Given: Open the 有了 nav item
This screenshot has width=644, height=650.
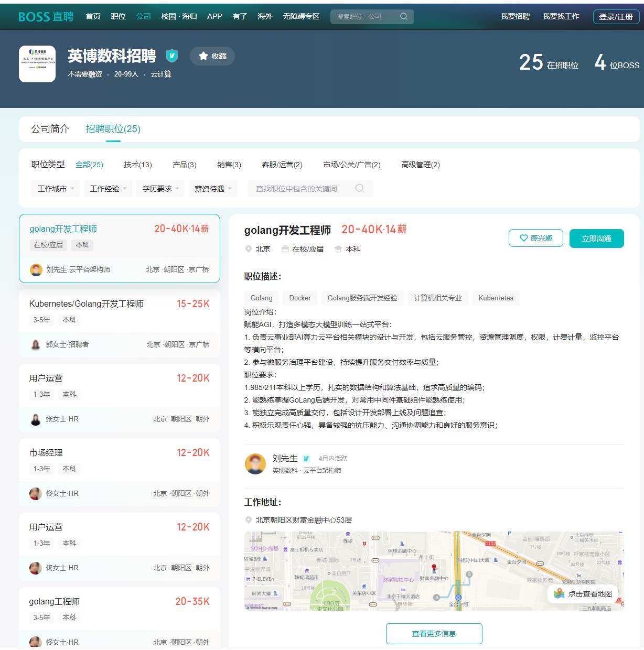Looking at the screenshot, I should pos(240,17).
